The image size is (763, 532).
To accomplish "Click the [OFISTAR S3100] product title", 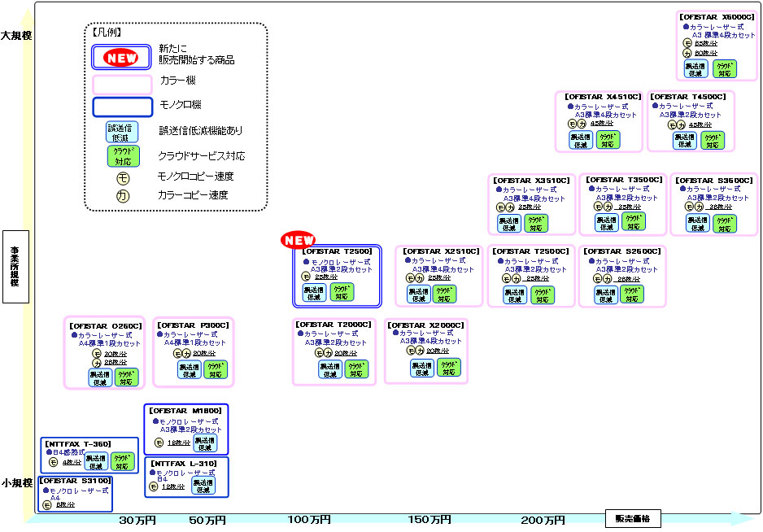I will point(76,481).
